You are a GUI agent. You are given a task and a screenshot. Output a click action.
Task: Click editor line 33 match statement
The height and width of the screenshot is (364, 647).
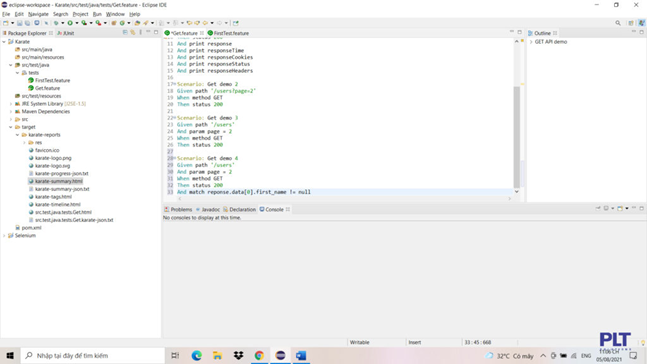pyautogui.click(x=244, y=192)
